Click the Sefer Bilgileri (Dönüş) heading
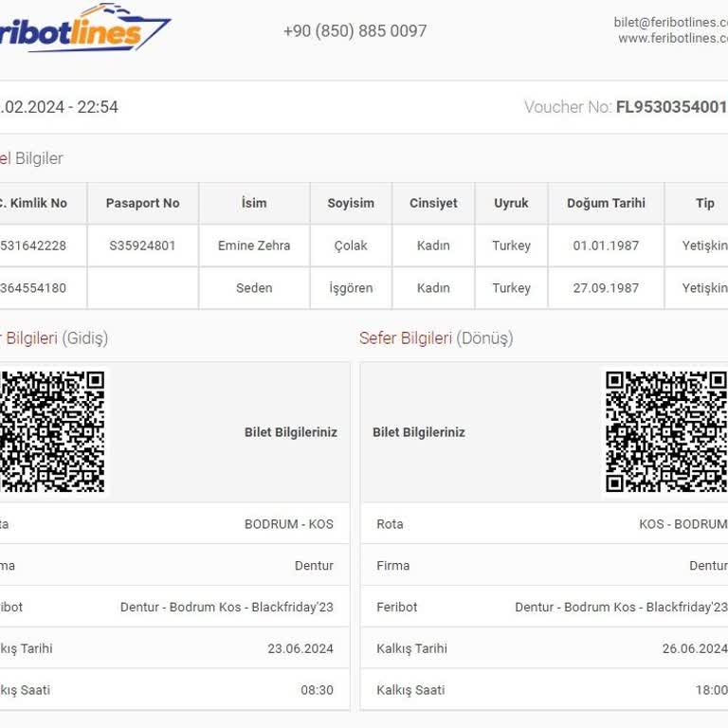 (436, 338)
